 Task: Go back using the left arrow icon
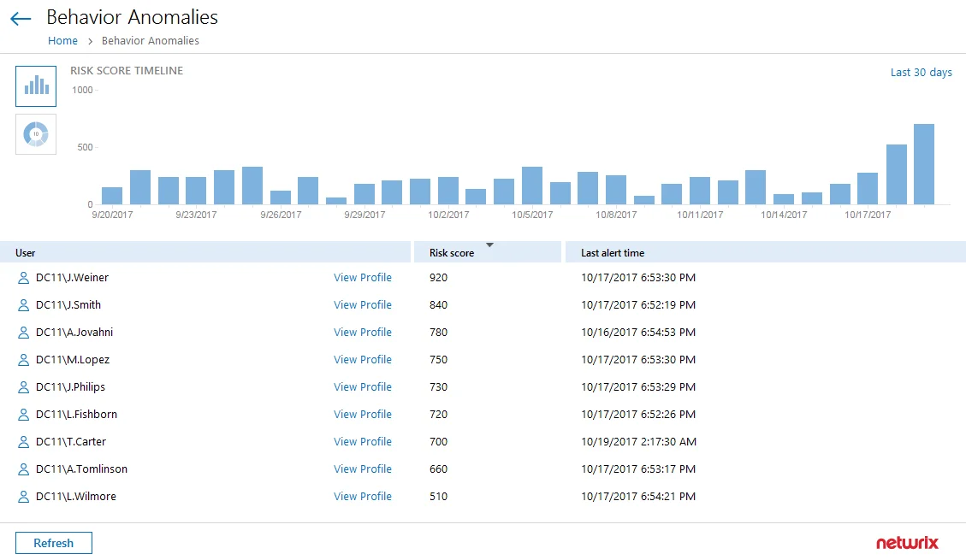click(x=21, y=19)
